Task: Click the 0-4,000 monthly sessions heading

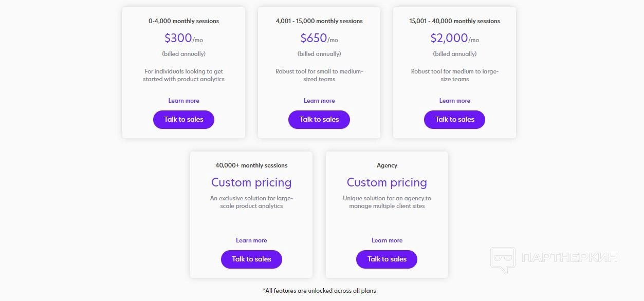Action: click(x=183, y=21)
